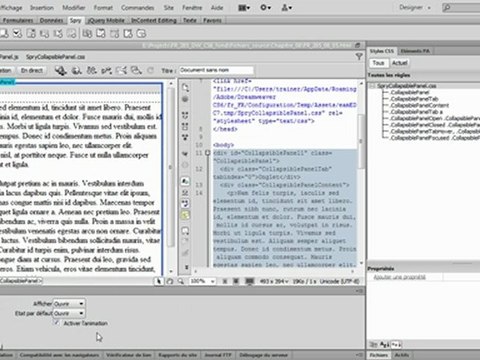Click the Select arrow tool in status bar

coord(159,281)
